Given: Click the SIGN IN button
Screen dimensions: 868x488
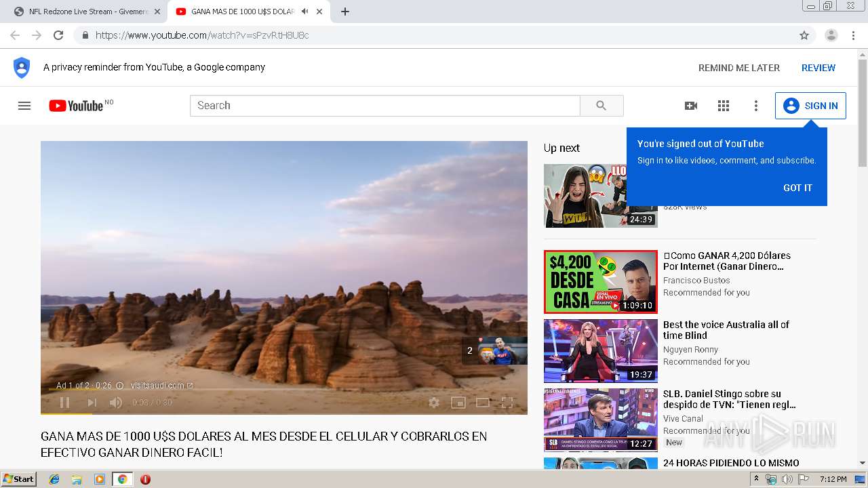Looking at the screenshot, I should (x=810, y=106).
